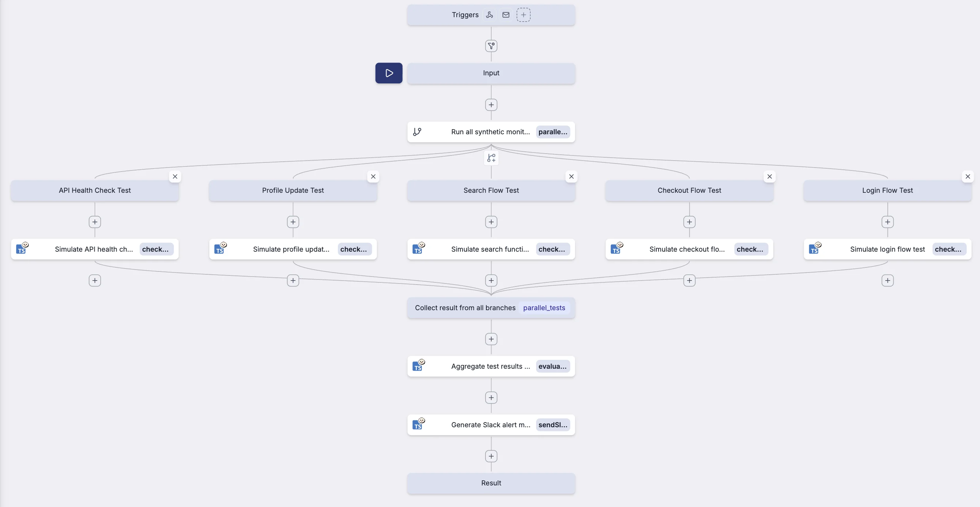Click the branch icon on Run all synthetic node

click(x=417, y=132)
